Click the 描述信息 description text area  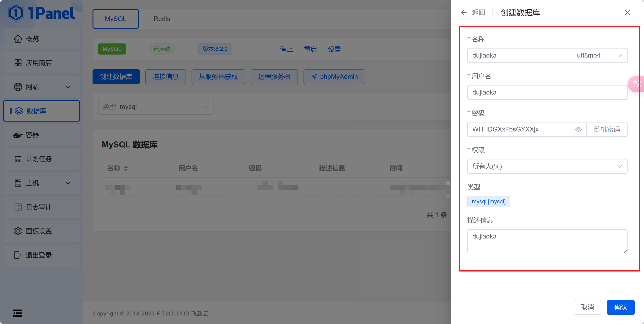pyautogui.click(x=547, y=241)
